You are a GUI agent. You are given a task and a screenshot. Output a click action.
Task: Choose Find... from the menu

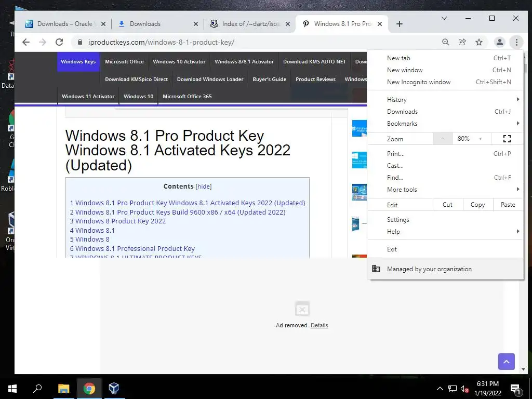(445, 178)
